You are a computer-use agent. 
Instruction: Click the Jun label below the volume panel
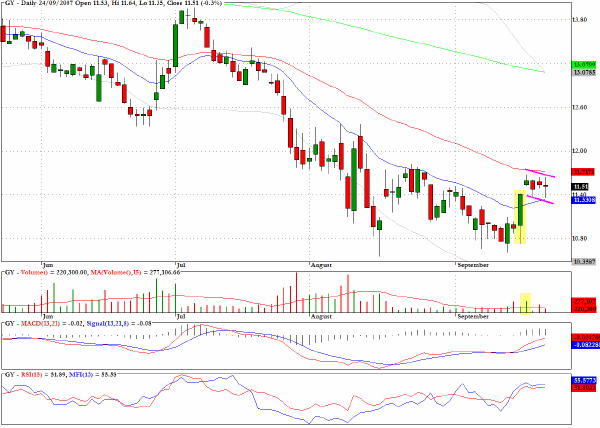coord(47,316)
